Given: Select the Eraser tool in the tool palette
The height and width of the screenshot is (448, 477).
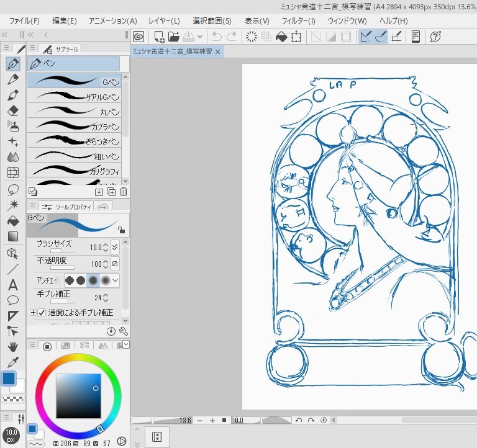Looking at the screenshot, I should point(13,110).
